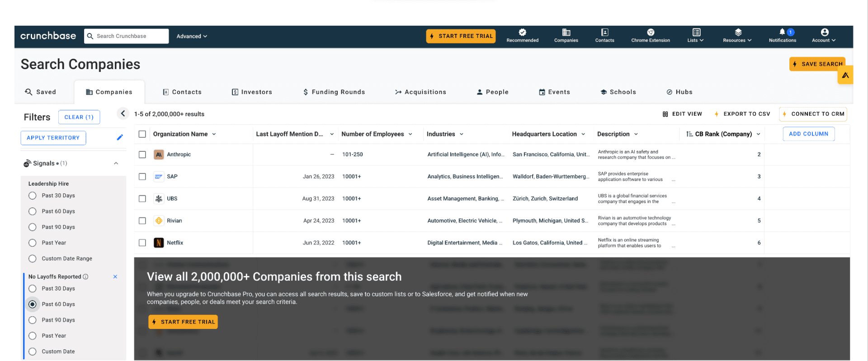This screenshot has height=361, width=868.
Task: Check the SAP row checkbox
Action: coord(142,177)
